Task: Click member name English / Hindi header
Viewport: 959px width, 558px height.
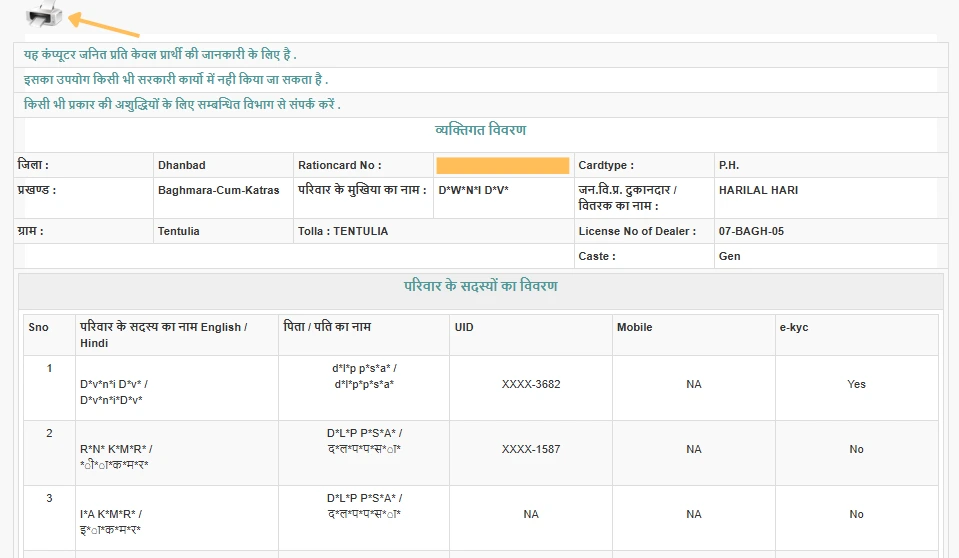Action: coord(163,335)
